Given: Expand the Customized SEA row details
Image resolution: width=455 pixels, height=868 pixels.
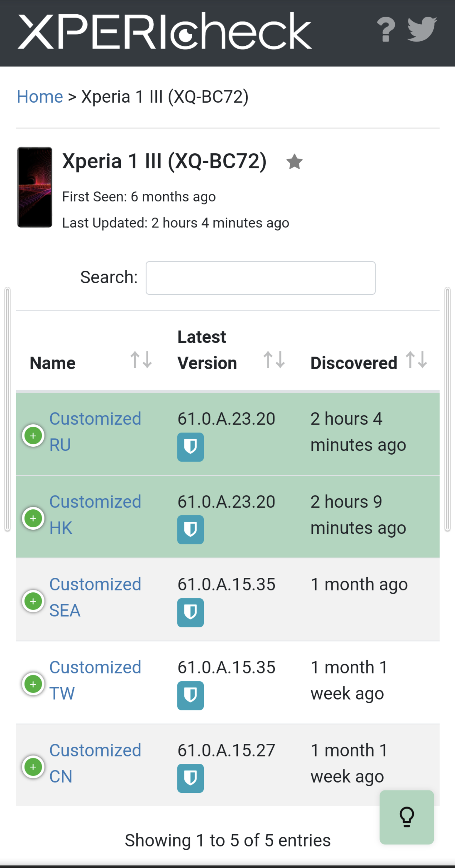Looking at the screenshot, I should click(33, 601).
